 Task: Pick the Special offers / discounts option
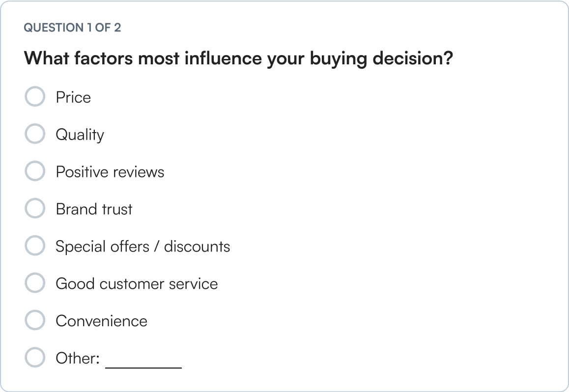[35, 246]
